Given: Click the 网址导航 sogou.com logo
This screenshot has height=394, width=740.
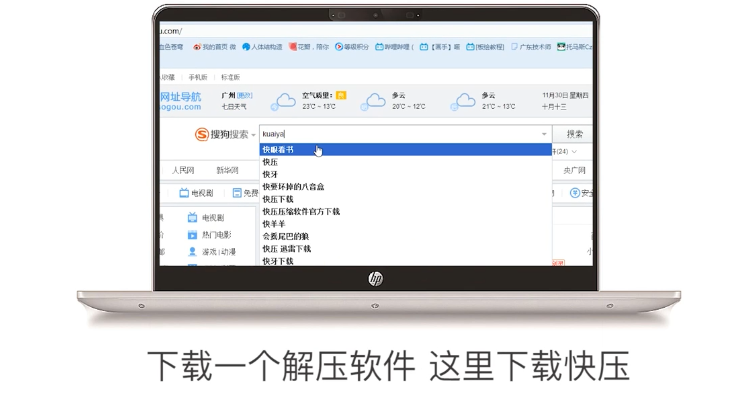Looking at the screenshot, I should 180,101.
